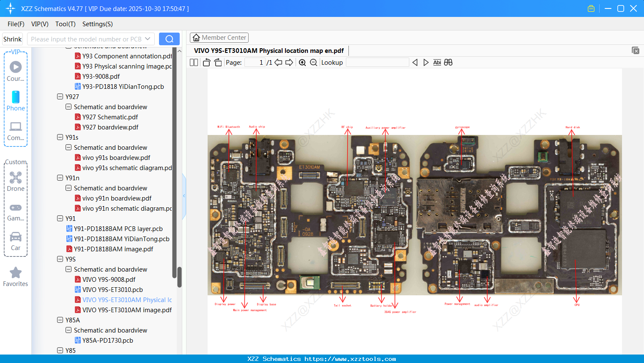Open the Tool(T) menu
Image resolution: width=644 pixels, height=363 pixels.
point(66,24)
